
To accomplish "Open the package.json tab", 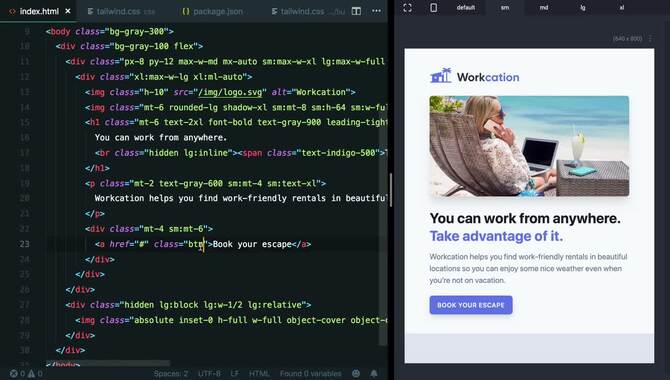I will point(212,12).
